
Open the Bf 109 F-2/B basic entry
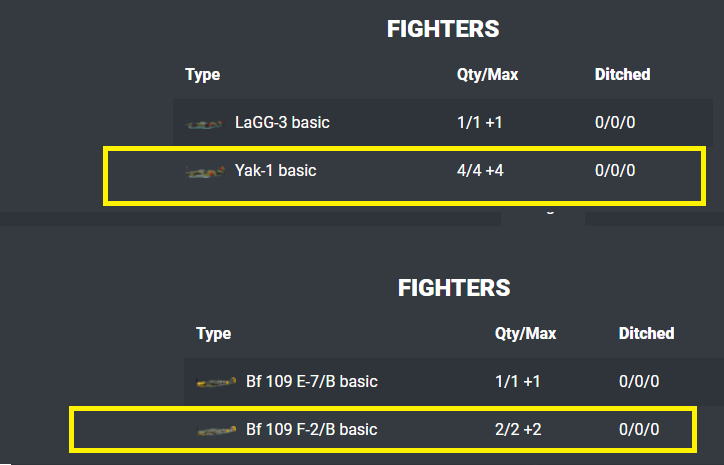click(x=311, y=430)
